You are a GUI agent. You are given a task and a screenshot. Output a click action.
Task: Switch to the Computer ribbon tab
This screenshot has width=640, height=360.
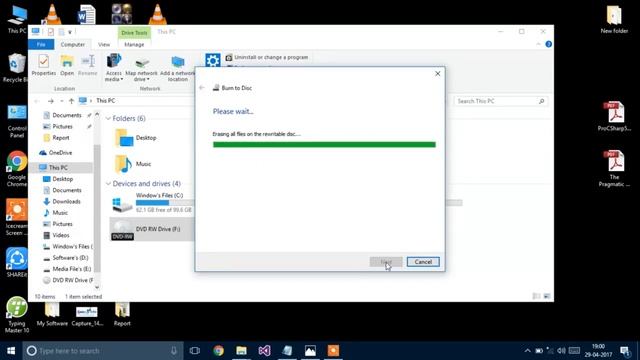pos(73,44)
